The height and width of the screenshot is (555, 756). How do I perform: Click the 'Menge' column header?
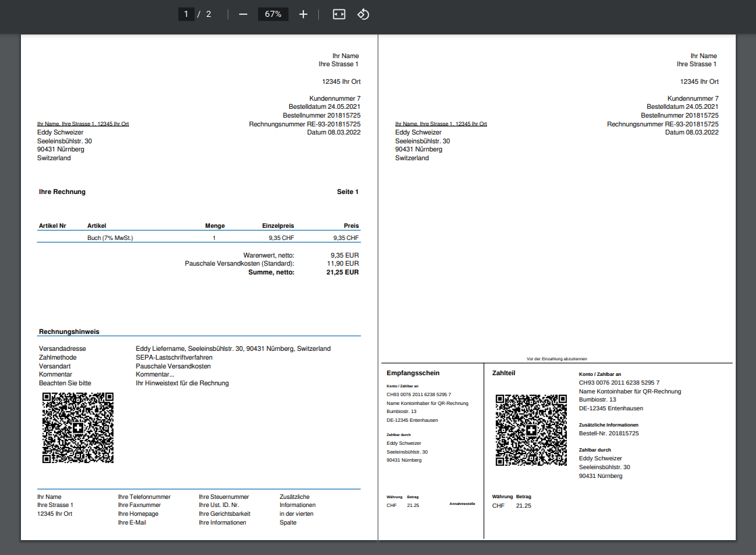[x=215, y=225]
